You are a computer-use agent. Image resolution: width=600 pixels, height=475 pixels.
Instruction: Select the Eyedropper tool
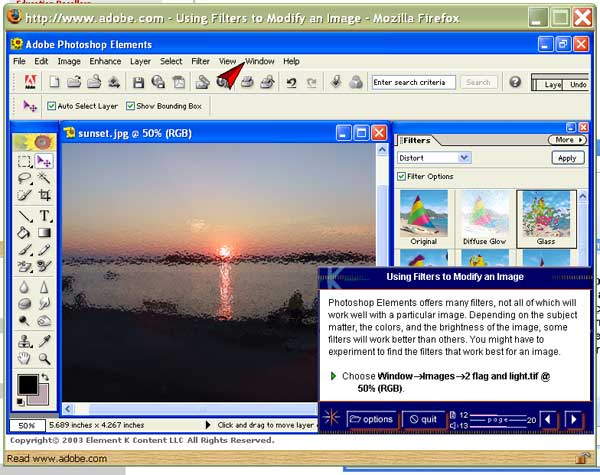tap(44, 341)
